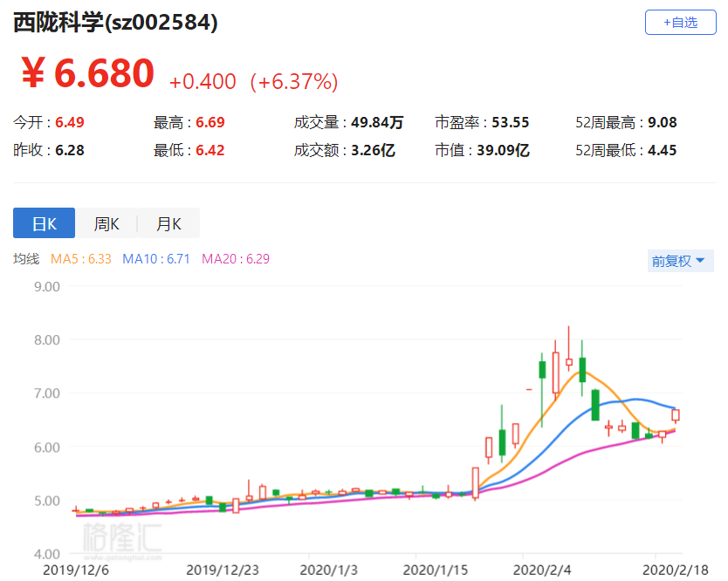The image size is (728, 581).
Task: Click the 成交量 volume 49.84万
Action: pyautogui.click(x=377, y=122)
